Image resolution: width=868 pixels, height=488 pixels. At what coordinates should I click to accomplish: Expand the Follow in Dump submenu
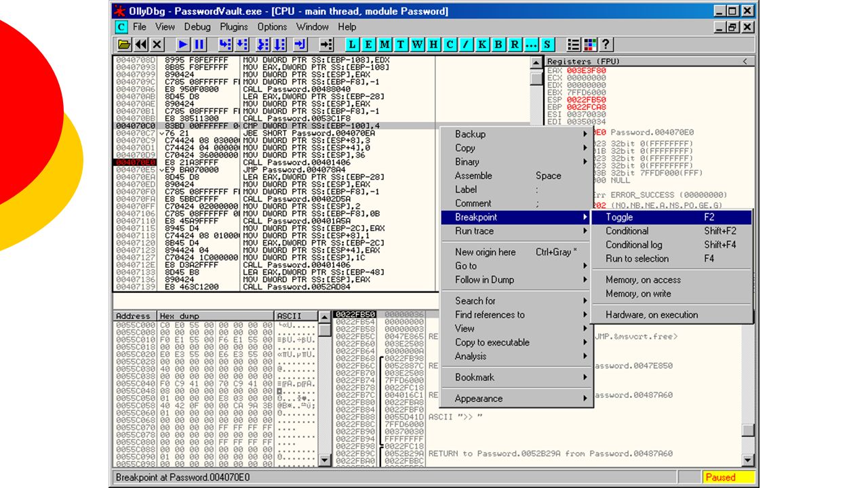pyautogui.click(x=517, y=280)
